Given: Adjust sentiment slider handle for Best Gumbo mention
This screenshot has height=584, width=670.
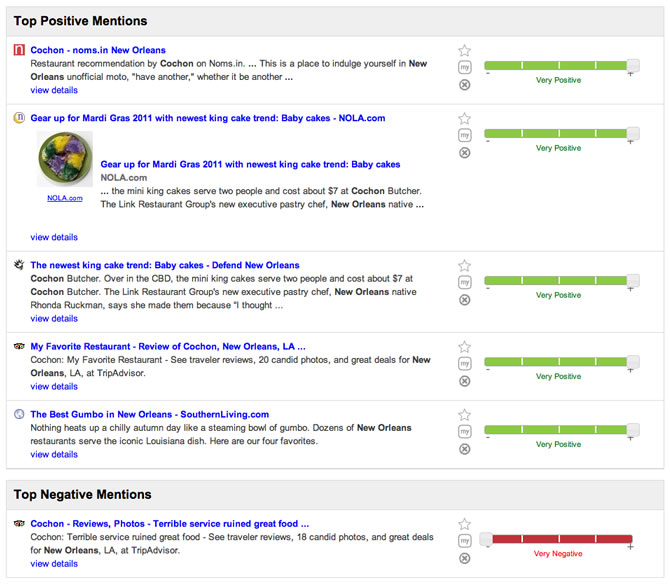Looking at the screenshot, I should point(633,429).
